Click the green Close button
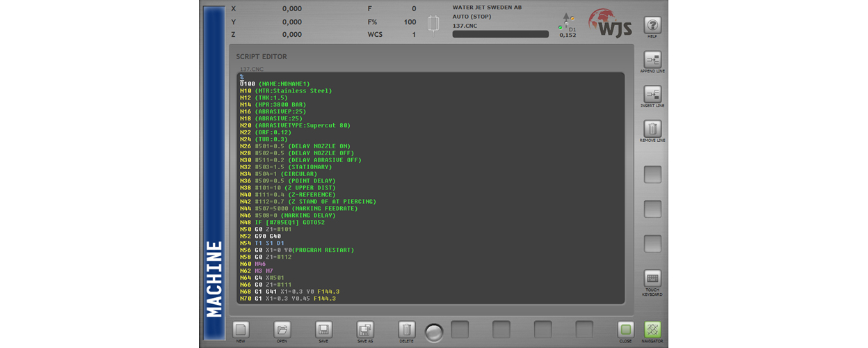This screenshot has width=868, height=348. point(626,329)
